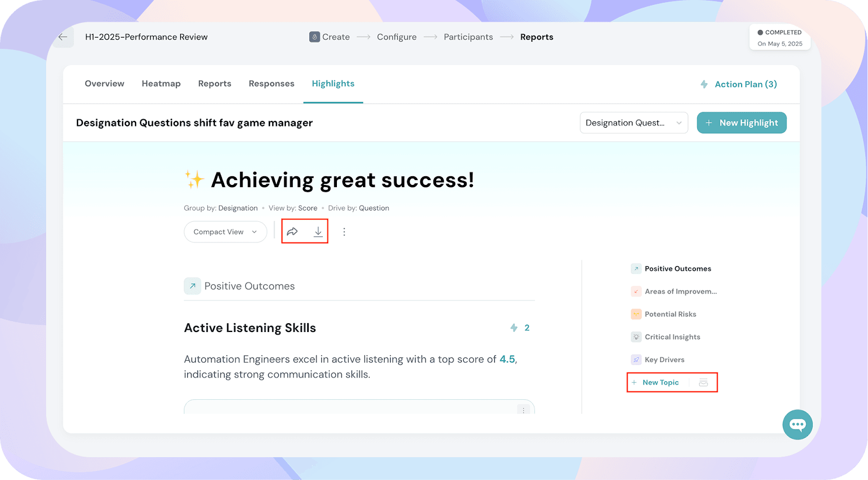Open the Designation Quest... selector dropdown
The width and height of the screenshot is (868, 480).
633,123
